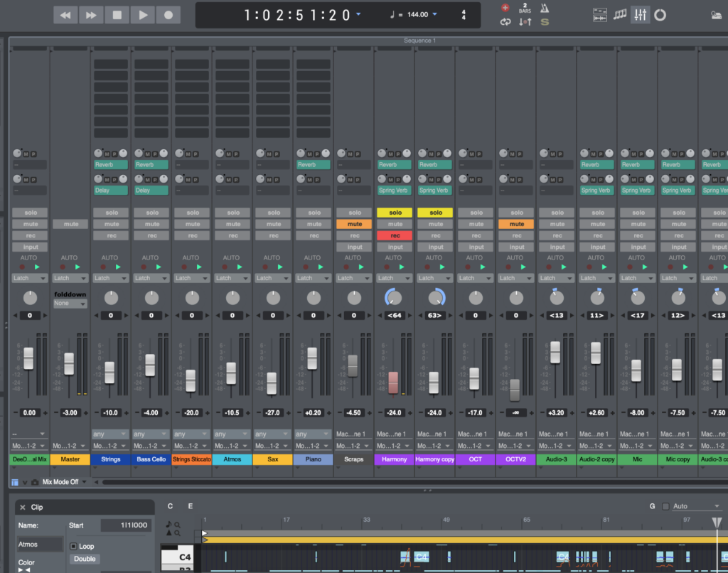Toggle the metronome click icon
The width and height of the screenshot is (728, 573).
click(545, 8)
